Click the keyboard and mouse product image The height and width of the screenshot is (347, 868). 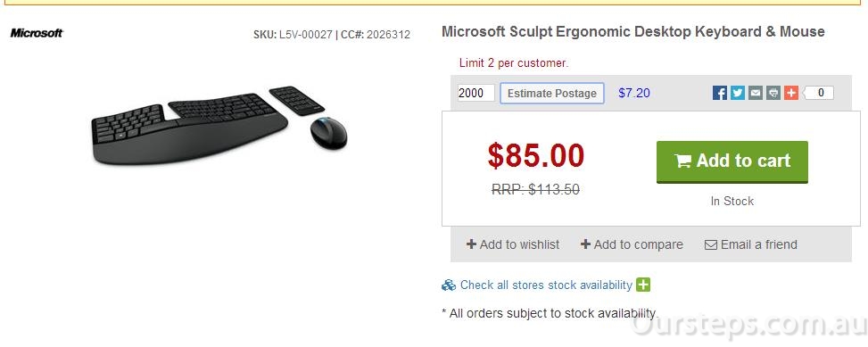pos(219,125)
